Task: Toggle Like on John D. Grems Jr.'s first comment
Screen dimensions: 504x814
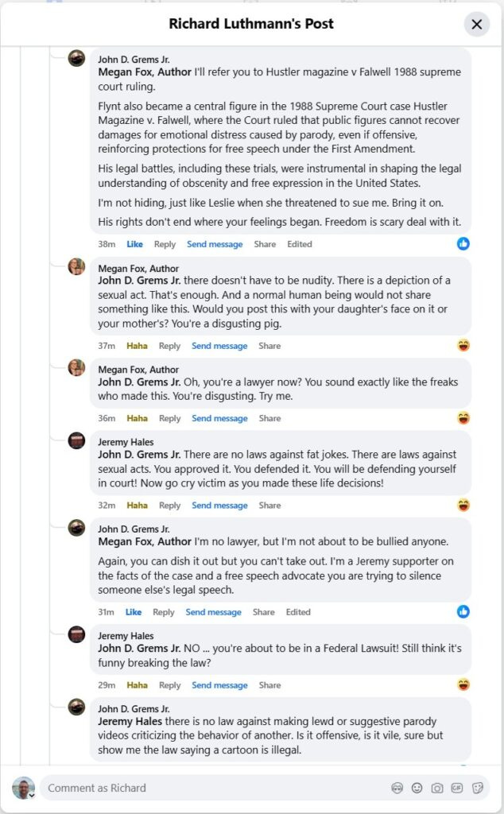Action: point(134,244)
